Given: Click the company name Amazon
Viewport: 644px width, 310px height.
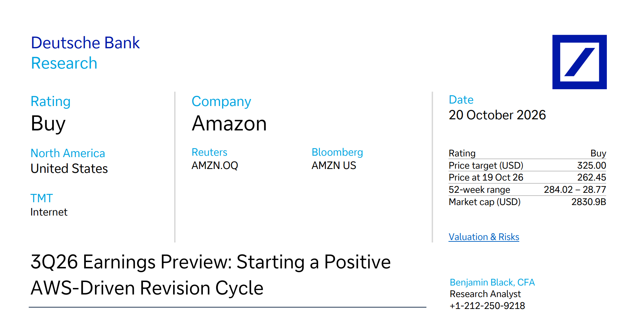Looking at the screenshot, I should (x=229, y=124).
